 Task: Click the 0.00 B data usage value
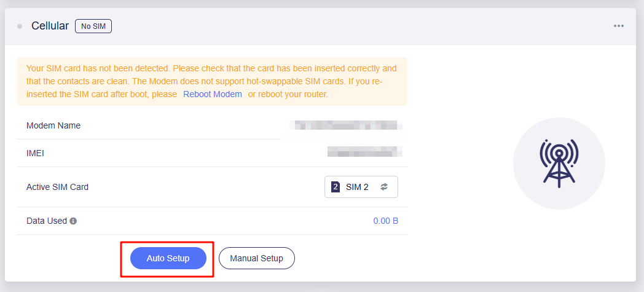pos(385,221)
